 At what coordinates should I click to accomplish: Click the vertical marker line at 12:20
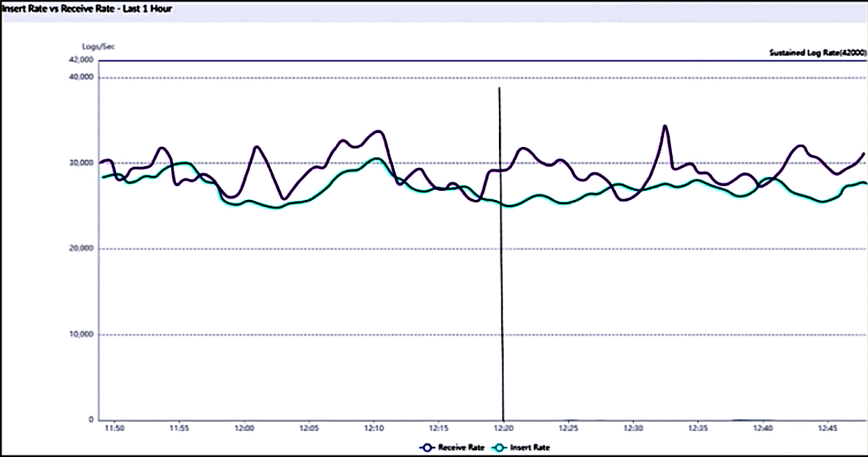coord(501,254)
